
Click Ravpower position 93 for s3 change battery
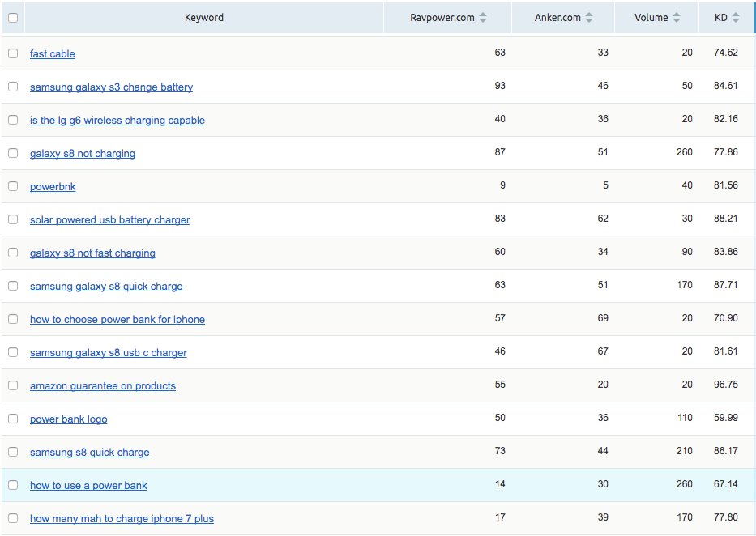click(500, 86)
